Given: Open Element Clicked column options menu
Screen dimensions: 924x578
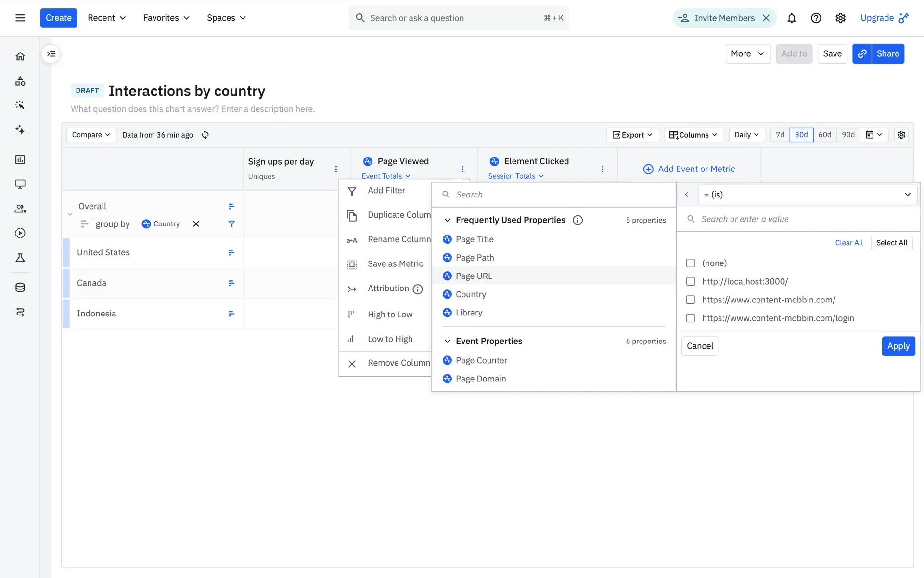Looking at the screenshot, I should tap(602, 169).
